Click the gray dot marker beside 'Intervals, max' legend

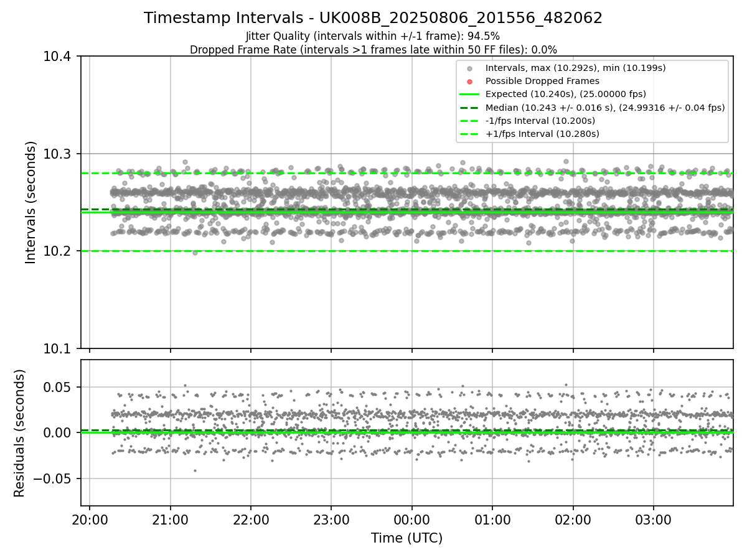tap(470, 68)
